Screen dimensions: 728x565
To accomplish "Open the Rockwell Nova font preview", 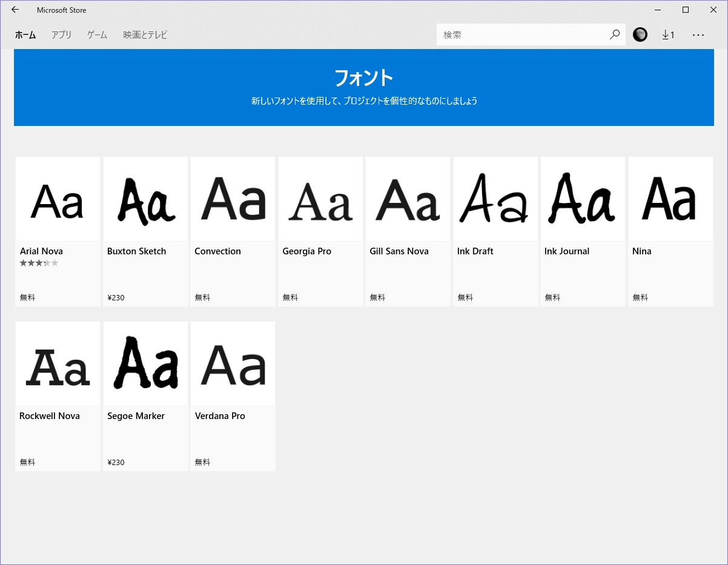I will 58,364.
